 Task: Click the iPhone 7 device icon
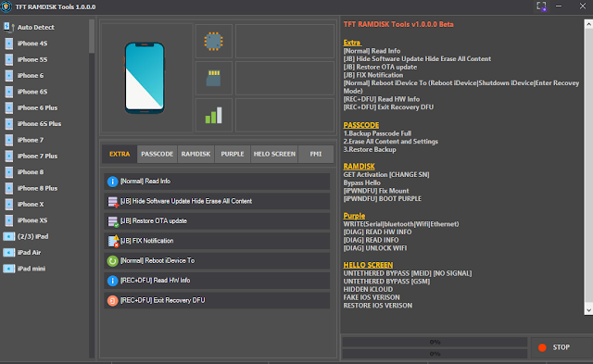pos(8,140)
